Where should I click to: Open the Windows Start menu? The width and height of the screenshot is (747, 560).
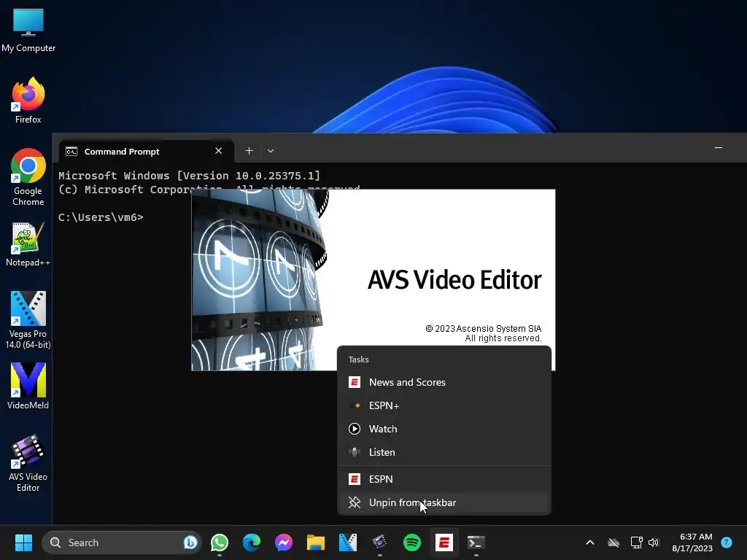[23, 542]
